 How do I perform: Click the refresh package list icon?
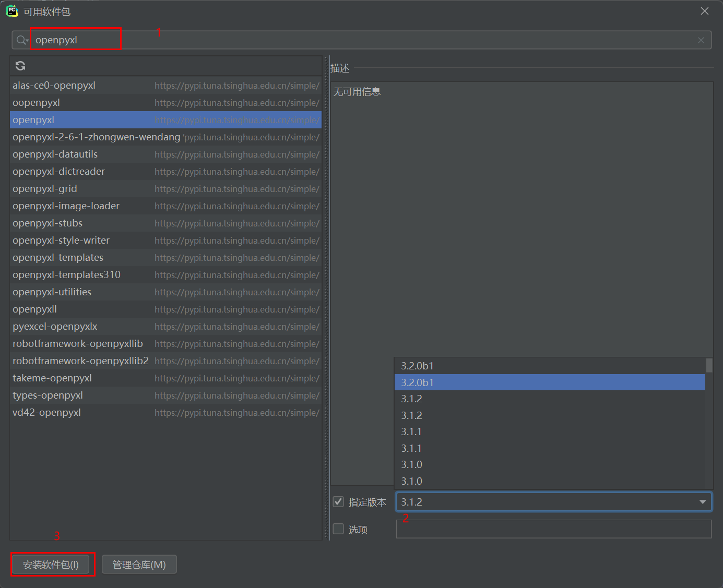(x=20, y=66)
